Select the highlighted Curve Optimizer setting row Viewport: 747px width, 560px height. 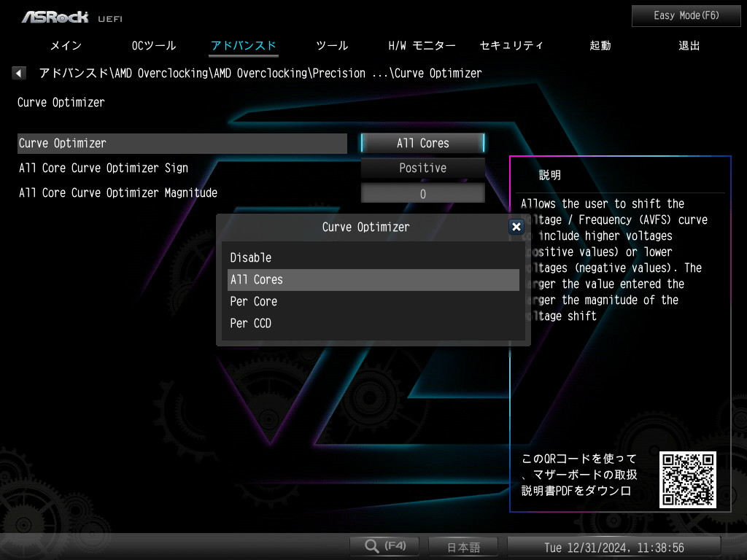click(182, 144)
